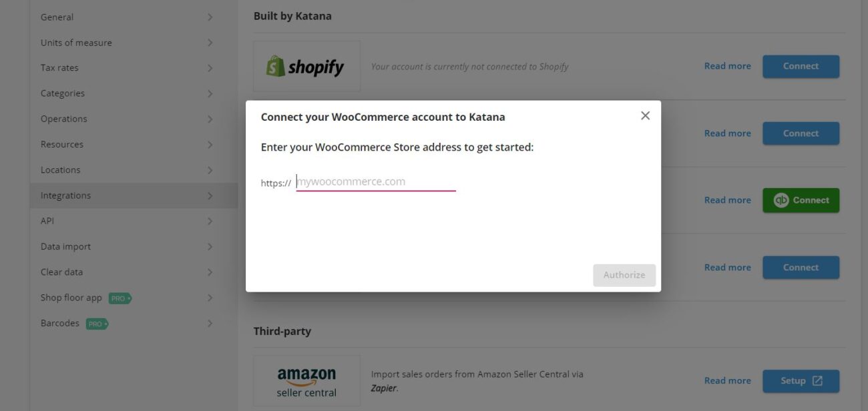Click the PRO badge next to Barcodes
This screenshot has width=868, height=411.
[95, 323]
